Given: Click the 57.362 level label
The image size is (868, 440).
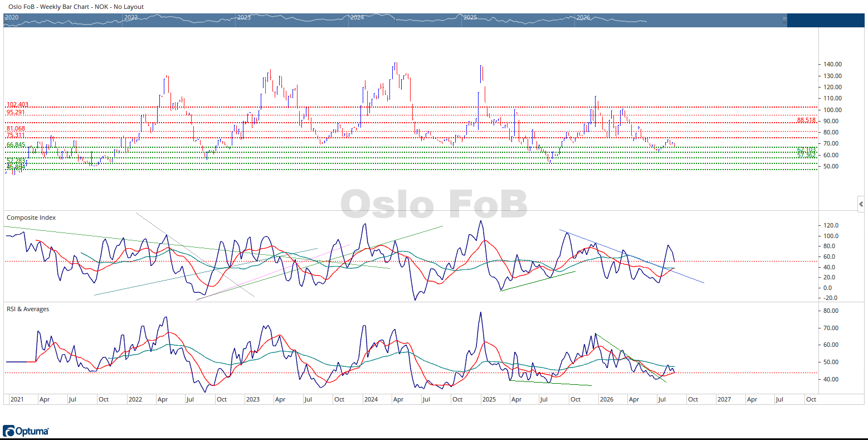Looking at the screenshot, I should pos(806,156).
